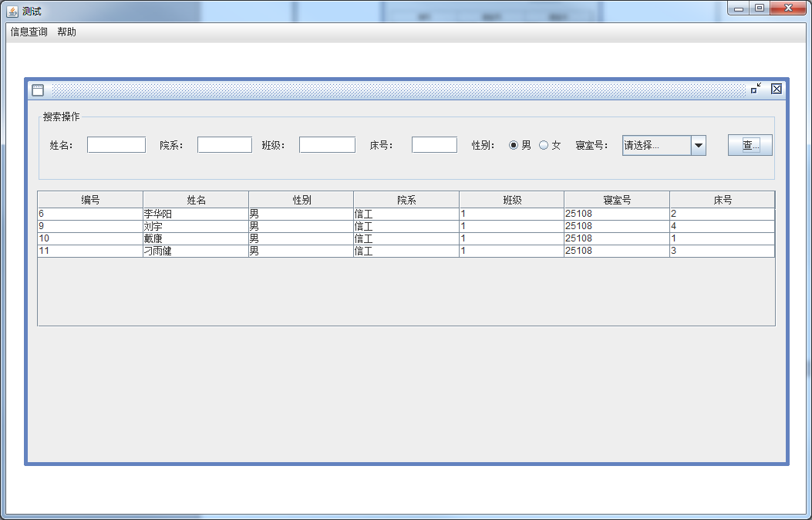The height and width of the screenshot is (520, 812).
Task: Click the 性别 cell in 李华阳's row
Action: (302, 214)
